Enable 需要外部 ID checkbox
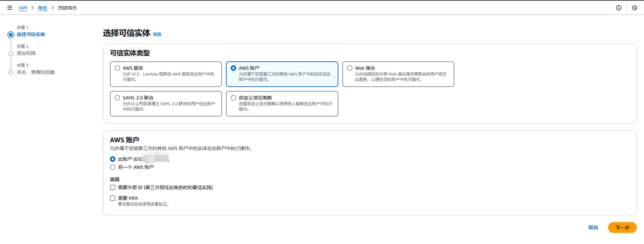Screen dimensions: 644x244 pos(113,188)
